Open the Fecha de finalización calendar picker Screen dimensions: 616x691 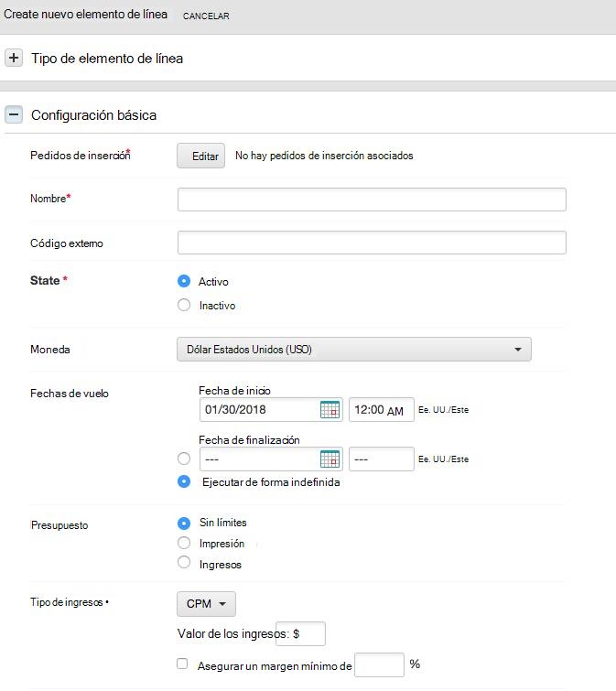330,459
